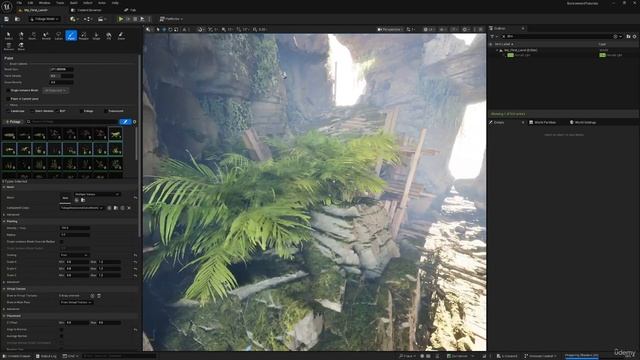
Task: Choose the Fill foliage tool
Action: (109, 36)
